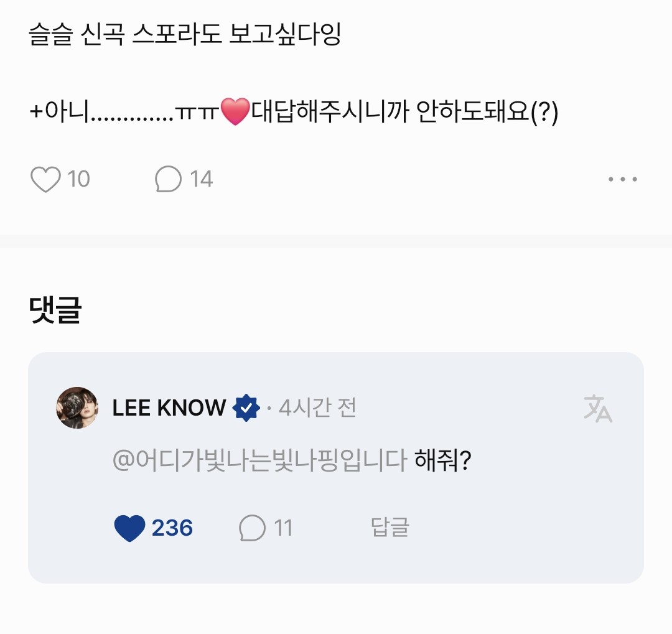Image resolution: width=672 pixels, height=634 pixels.
Task: Tap the 답글 reply button
Action: point(390,528)
